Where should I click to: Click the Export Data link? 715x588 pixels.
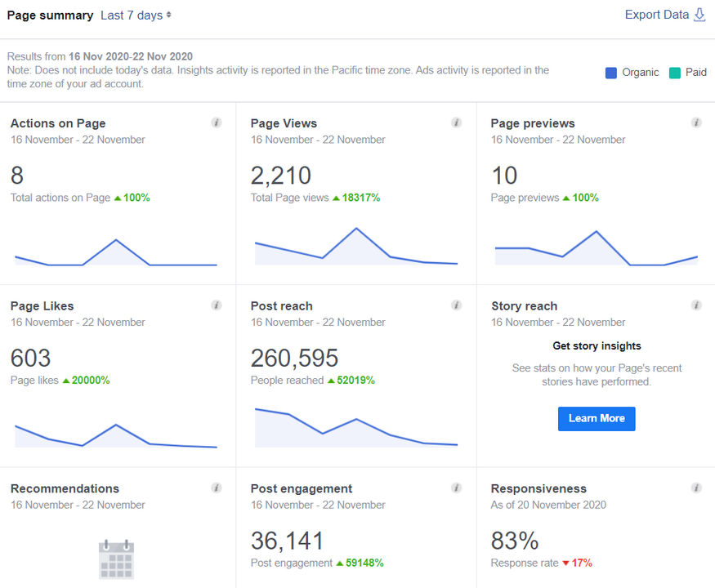pyautogui.click(x=656, y=15)
